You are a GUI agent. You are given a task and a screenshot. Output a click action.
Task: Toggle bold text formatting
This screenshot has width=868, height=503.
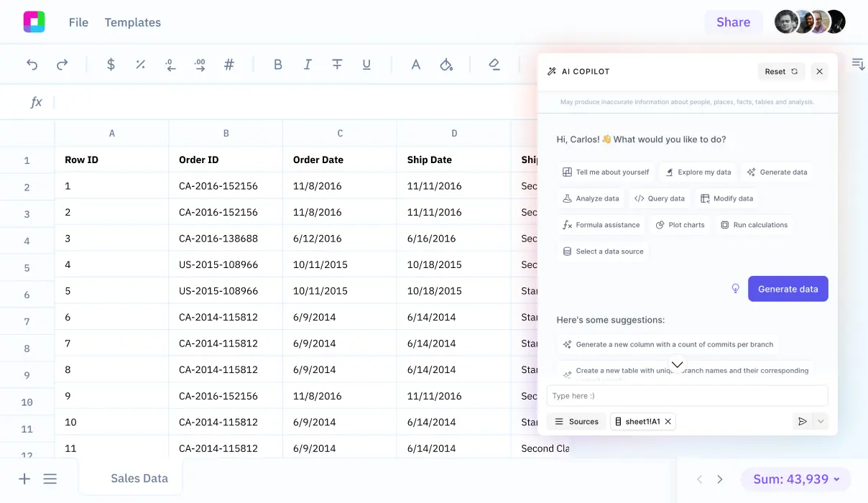(277, 65)
